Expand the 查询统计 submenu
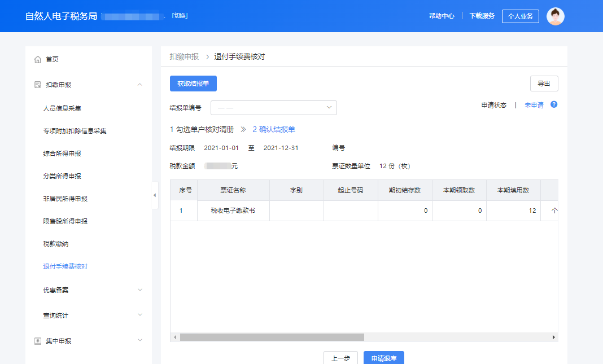Screen dimensions: 603x364 [140, 315]
